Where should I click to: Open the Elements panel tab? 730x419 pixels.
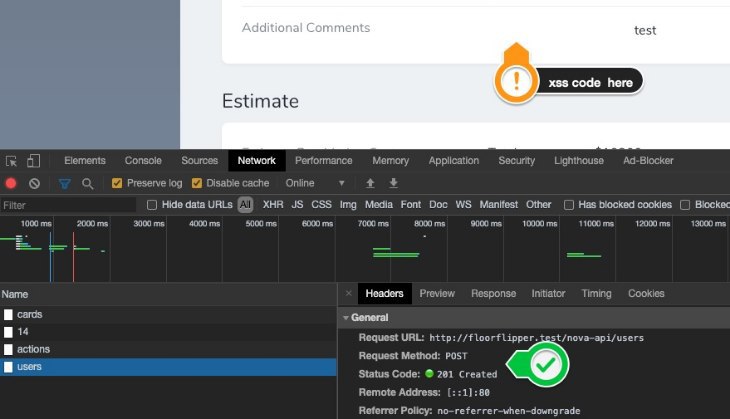pos(85,161)
